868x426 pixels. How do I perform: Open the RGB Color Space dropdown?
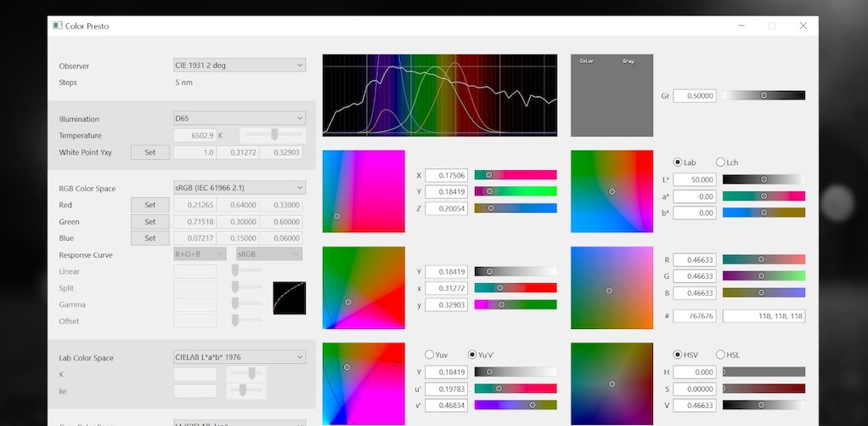239,188
